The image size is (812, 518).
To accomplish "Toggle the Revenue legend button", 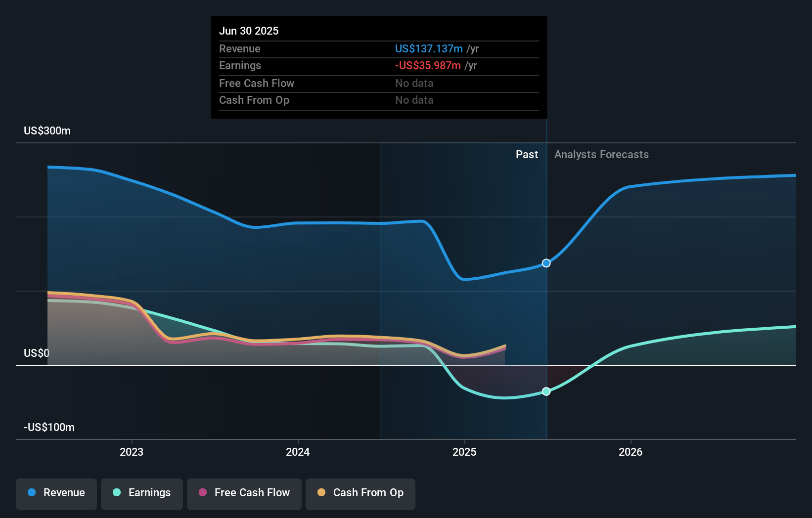I will (56, 494).
